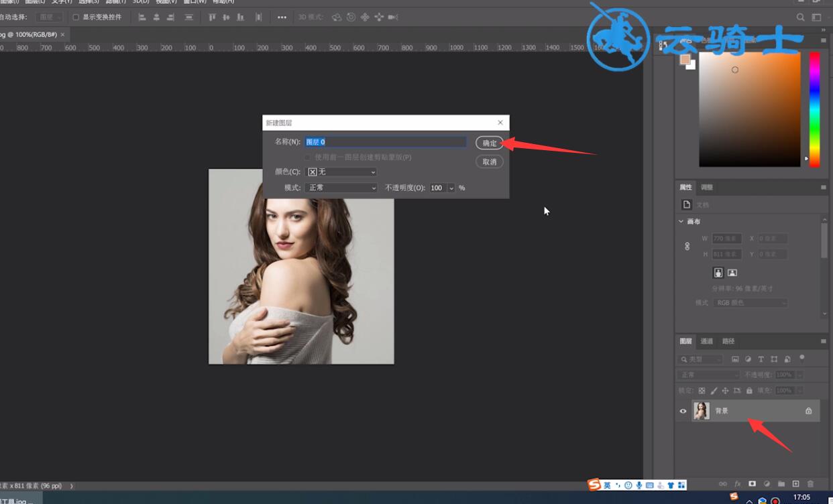Screen dimensions: 833x504
Task: Click the smart object filter icon
Action: [x=787, y=359]
